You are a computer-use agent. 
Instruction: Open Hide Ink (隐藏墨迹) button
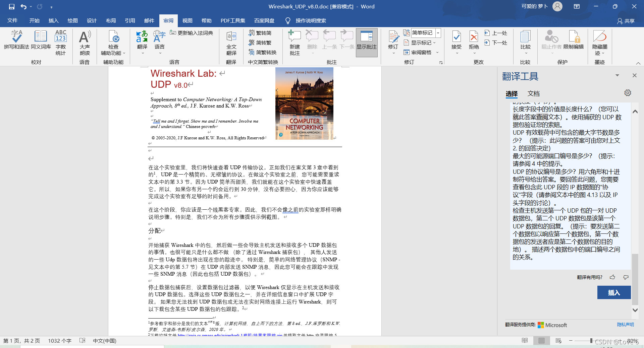click(x=600, y=42)
